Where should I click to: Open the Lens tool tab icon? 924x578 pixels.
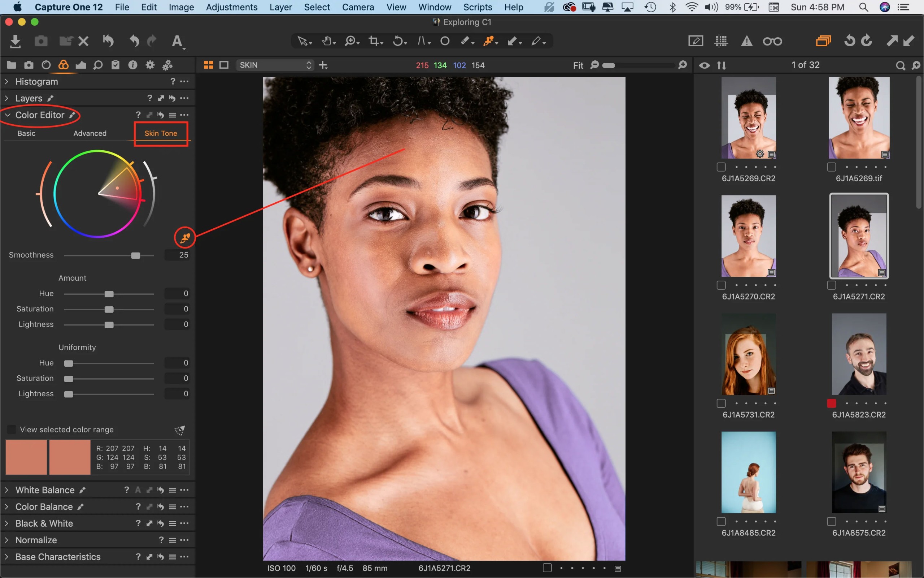coord(46,65)
